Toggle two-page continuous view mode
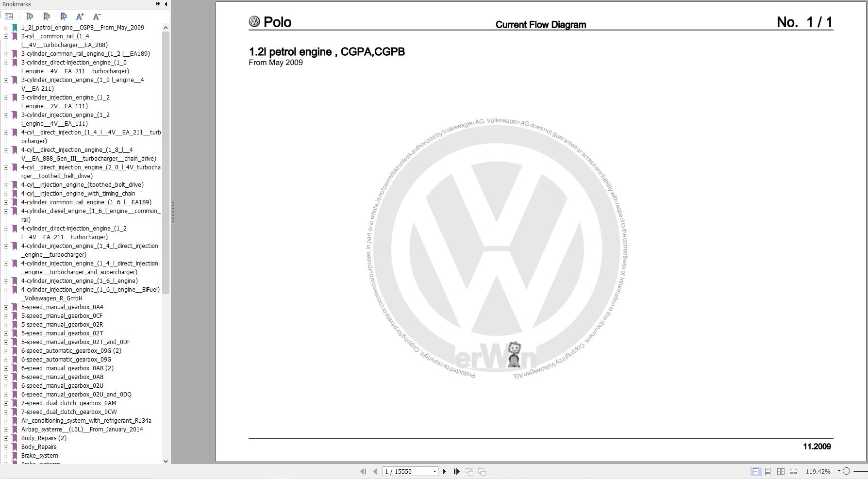Viewport: 868px width, 479px height. point(793,471)
